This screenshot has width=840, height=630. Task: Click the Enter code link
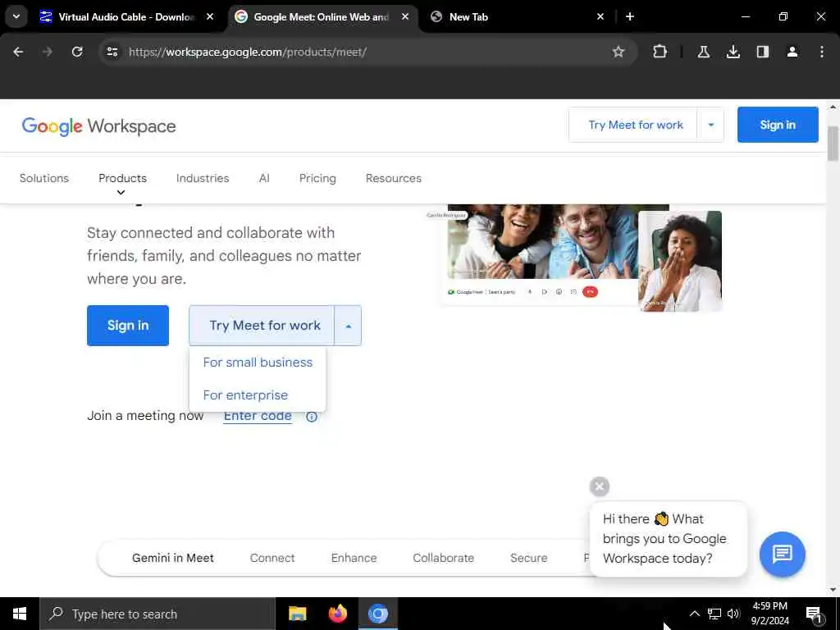coord(258,416)
